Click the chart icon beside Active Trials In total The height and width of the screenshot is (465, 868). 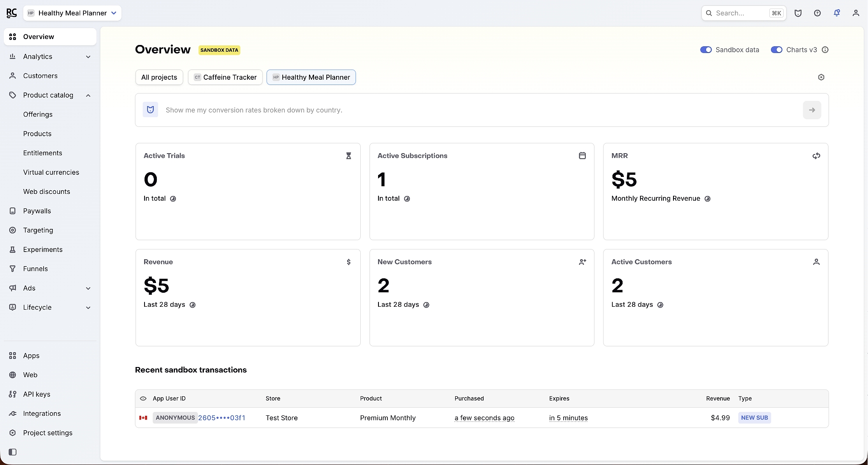click(173, 199)
